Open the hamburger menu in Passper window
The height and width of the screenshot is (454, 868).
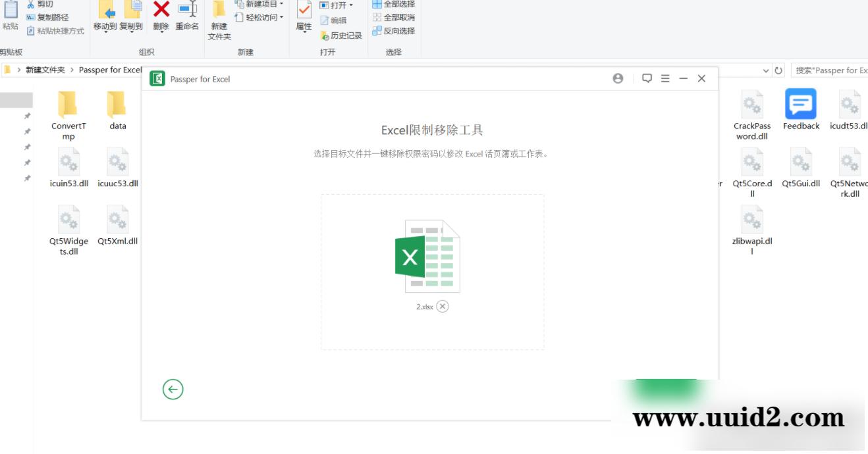[666, 78]
